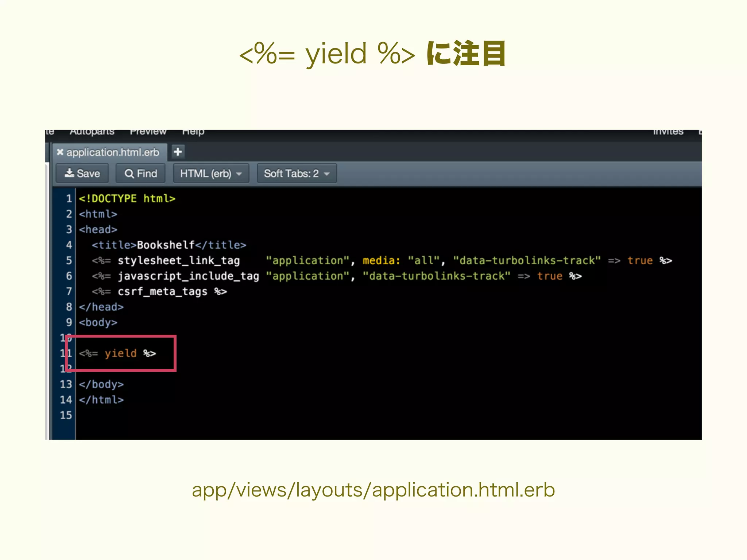Place cursor on the yield line
747x560 pixels.
coord(117,353)
